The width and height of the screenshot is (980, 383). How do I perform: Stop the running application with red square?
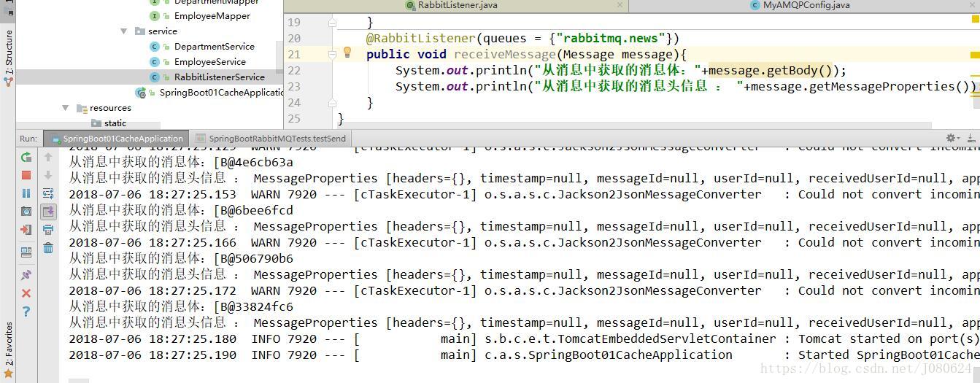pyautogui.click(x=26, y=175)
